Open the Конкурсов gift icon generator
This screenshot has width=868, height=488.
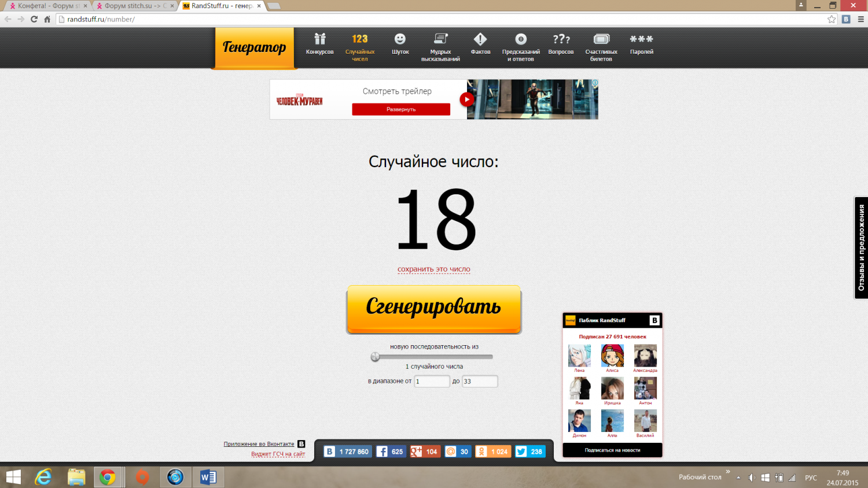tap(319, 39)
